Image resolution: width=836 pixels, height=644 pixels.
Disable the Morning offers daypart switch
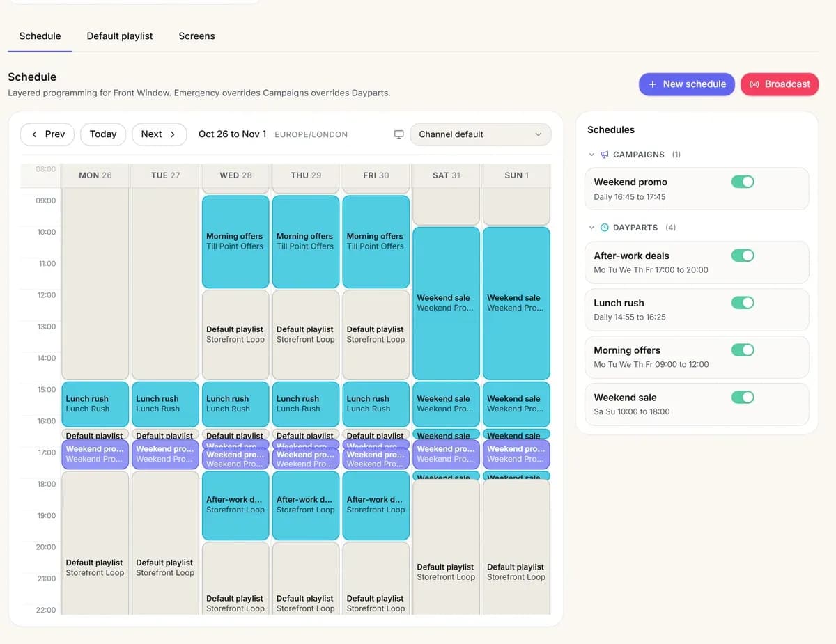(743, 350)
